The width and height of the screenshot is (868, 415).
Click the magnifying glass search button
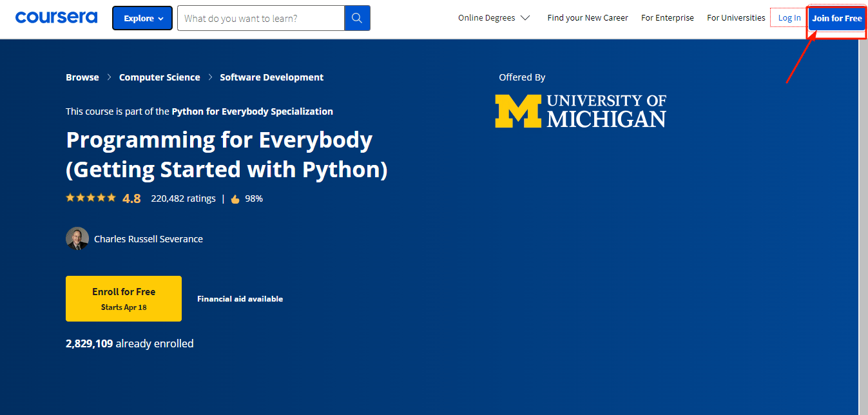point(357,19)
